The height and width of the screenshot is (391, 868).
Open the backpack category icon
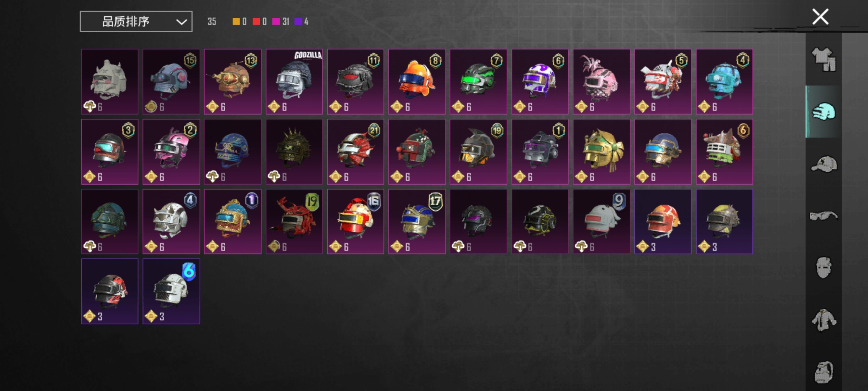tap(824, 372)
